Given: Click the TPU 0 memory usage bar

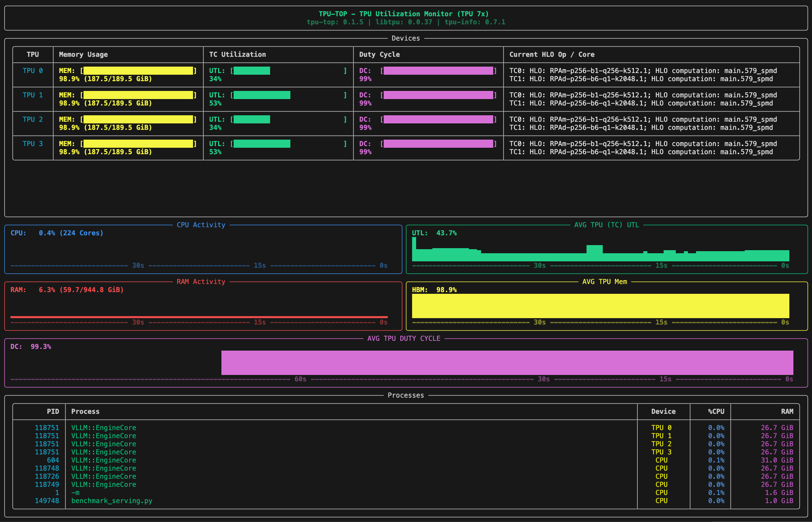Looking at the screenshot, I should pos(138,71).
